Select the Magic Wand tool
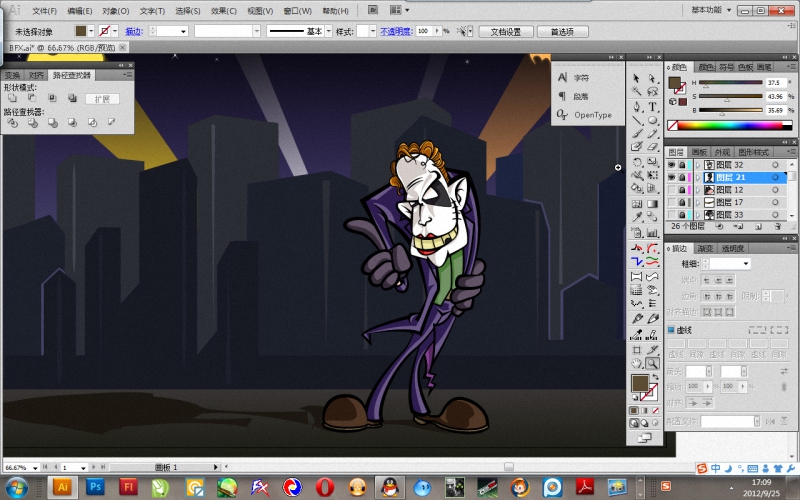Screen dimensions: 800x500 point(636,91)
